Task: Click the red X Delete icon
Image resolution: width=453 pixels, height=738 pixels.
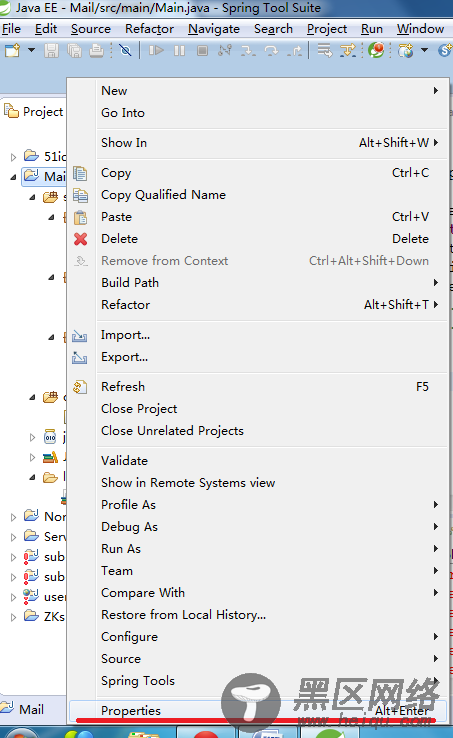Action: click(81, 239)
